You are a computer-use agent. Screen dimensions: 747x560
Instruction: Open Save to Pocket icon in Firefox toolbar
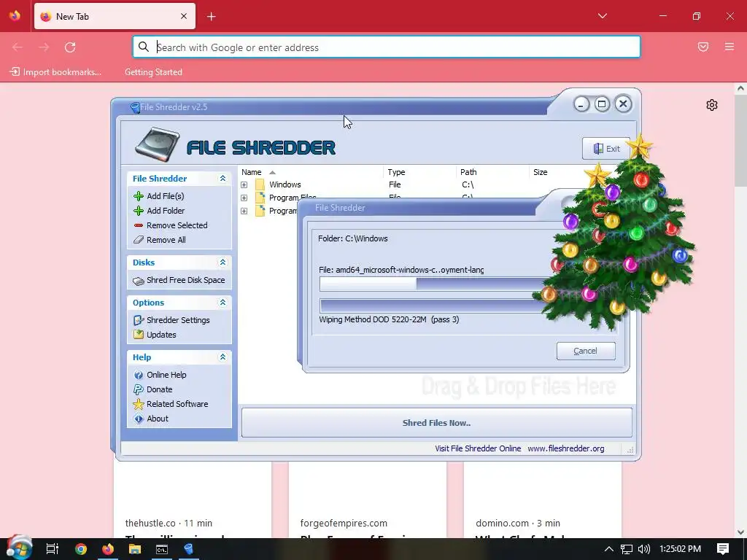[x=703, y=47]
